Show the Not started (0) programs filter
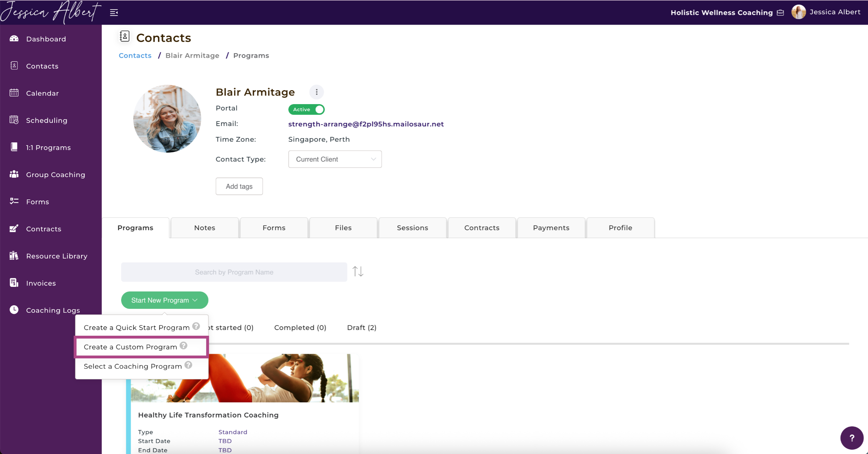The image size is (868, 454). click(231, 328)
